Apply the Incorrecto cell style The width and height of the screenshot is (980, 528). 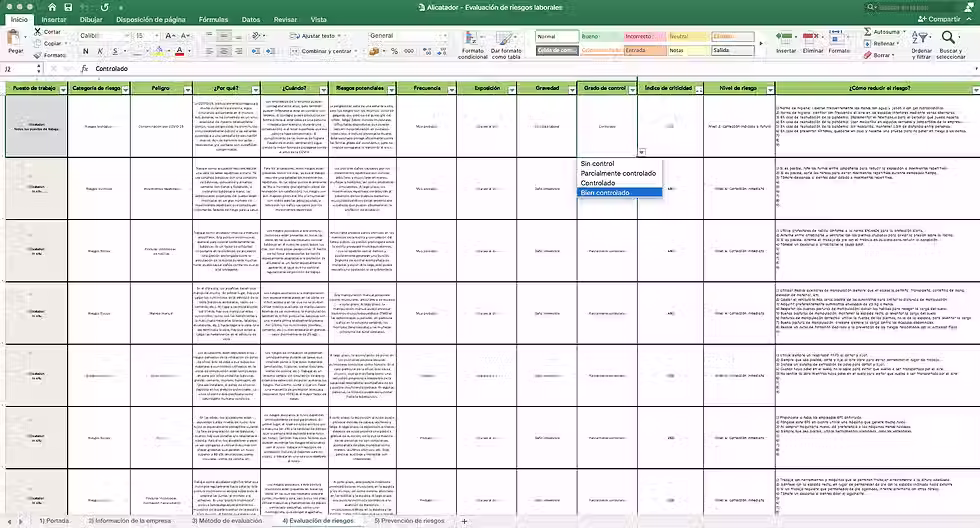pos(644,36)
